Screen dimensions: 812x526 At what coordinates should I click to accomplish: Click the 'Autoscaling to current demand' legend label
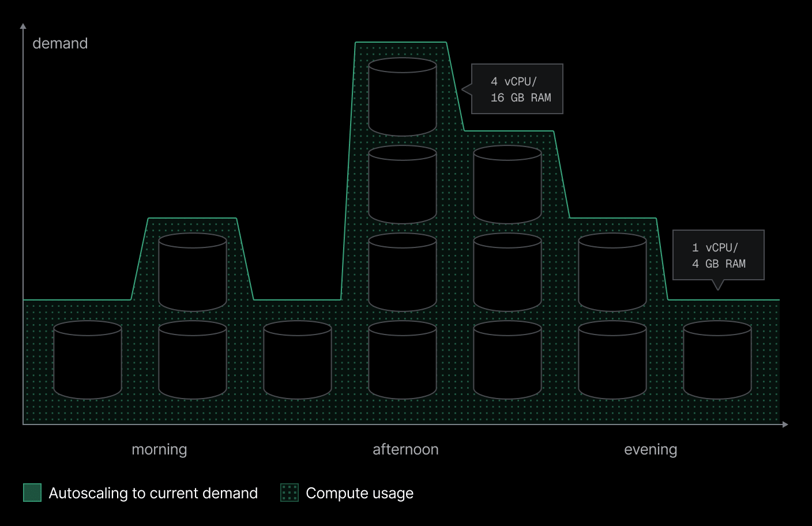click(x=153, y=493)
